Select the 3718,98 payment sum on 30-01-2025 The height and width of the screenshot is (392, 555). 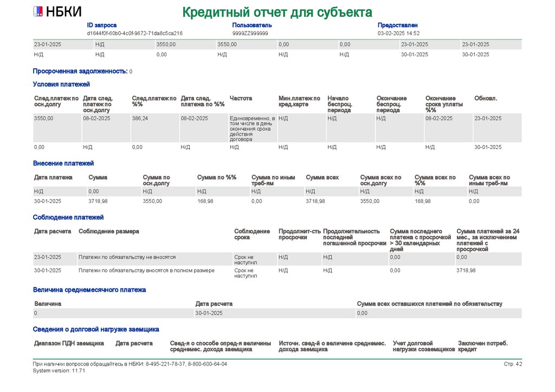98,201
